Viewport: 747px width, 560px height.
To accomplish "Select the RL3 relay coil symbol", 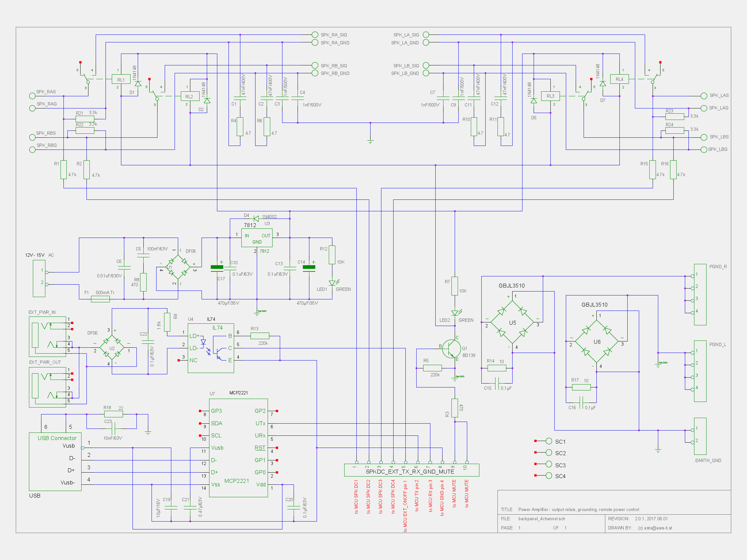I will (550, 96).
